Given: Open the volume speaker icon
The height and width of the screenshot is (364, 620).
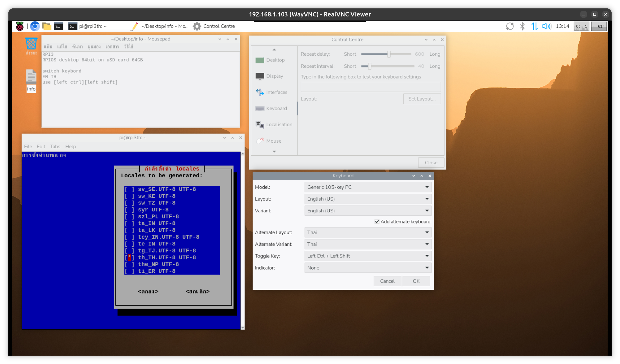Looking at the screenshot, I should [547, 26].
